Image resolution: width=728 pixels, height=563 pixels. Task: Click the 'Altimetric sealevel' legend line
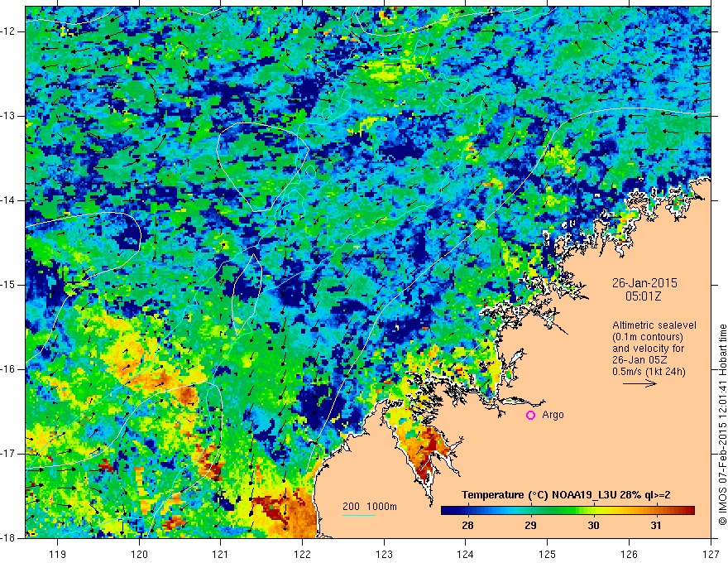pos(654,325)
